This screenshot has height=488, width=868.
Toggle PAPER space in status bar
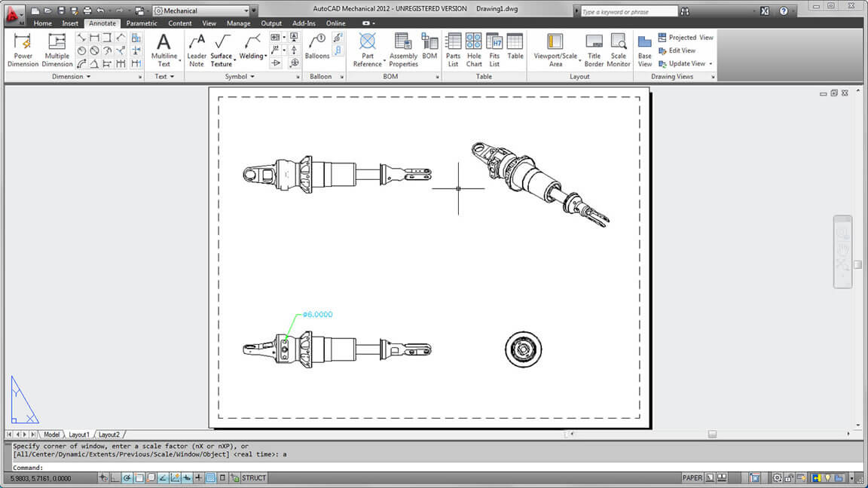point(692,478)
